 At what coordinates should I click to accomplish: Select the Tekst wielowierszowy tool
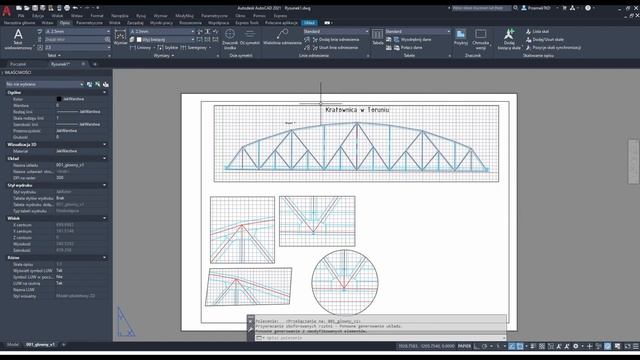(x=18, y=40)
